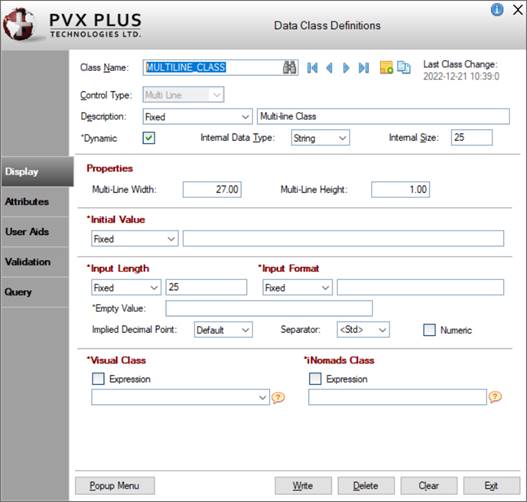Viewport: 527px width, 502px height.
Task: Click the Popup Menu button
Action: click(115, 486)
